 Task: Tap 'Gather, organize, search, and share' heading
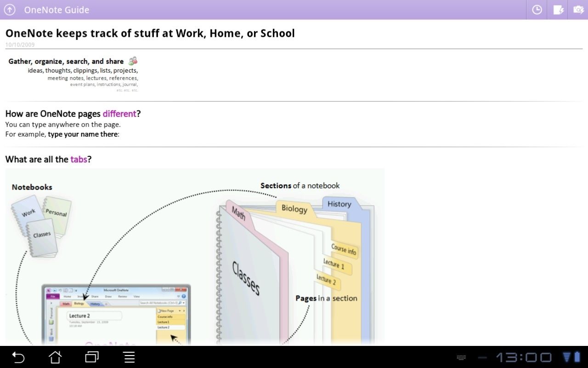(x=66, y=61)
